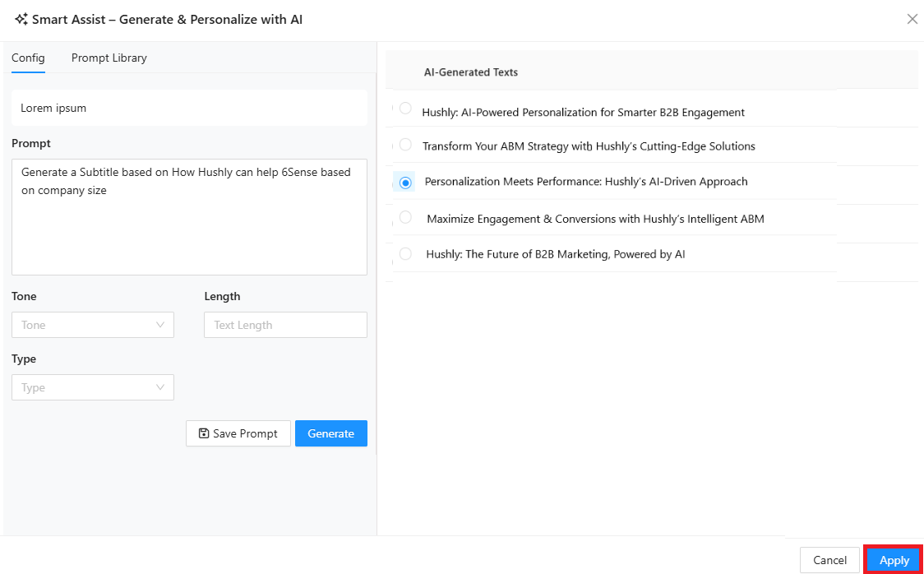This screenshot has height=574, width=924.
Task: Select radio for Personalization Meets Performance
Action: [x=405, y=183]
